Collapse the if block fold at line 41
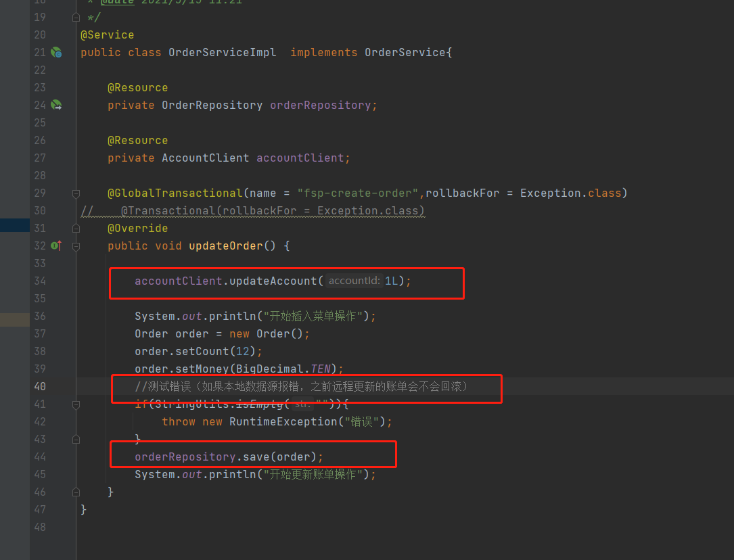Image resolution: width=734 pixels, height=560 pixels. [76, 404]
